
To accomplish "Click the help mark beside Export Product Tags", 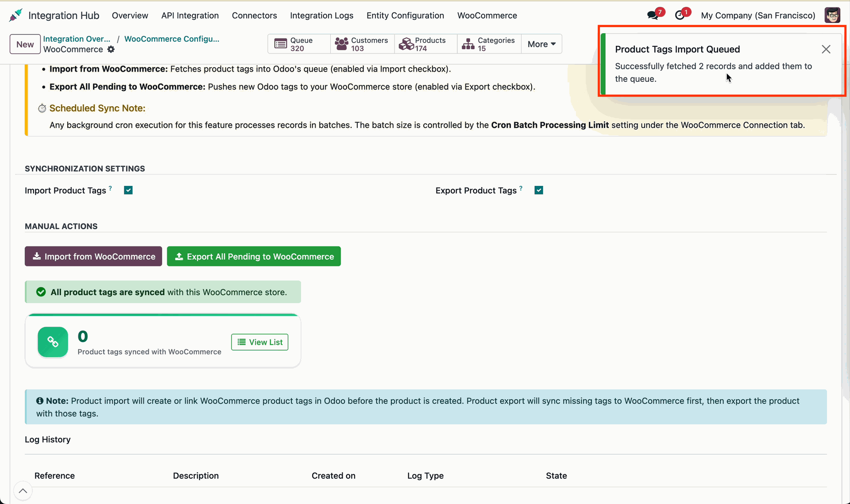I will [x=521, y=188].
